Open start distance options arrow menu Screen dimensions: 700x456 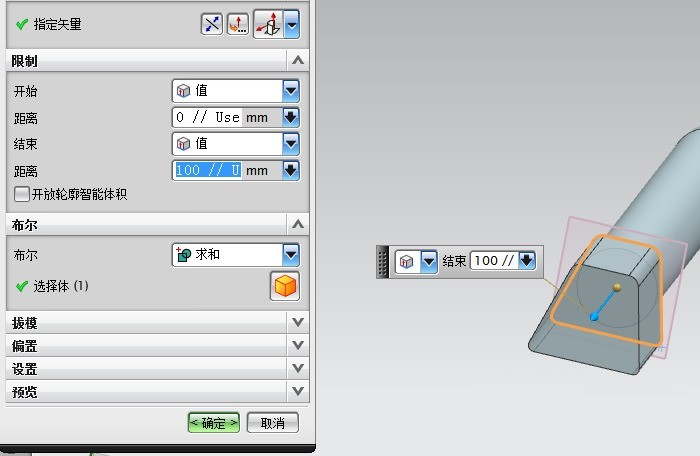click(291, 117)
